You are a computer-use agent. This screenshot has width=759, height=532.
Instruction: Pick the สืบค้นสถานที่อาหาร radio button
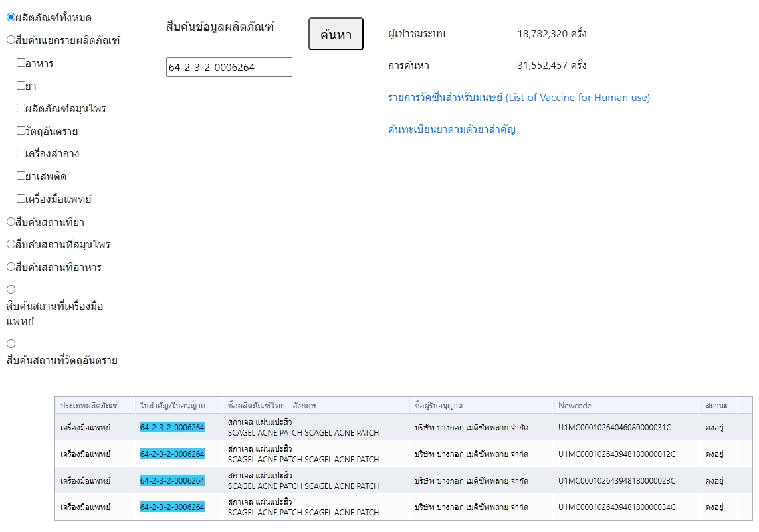[x=11, y=267]
